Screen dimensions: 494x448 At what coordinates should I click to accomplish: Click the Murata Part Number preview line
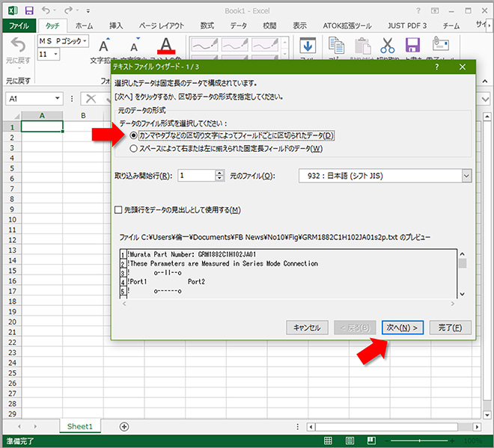click(192, 254)
